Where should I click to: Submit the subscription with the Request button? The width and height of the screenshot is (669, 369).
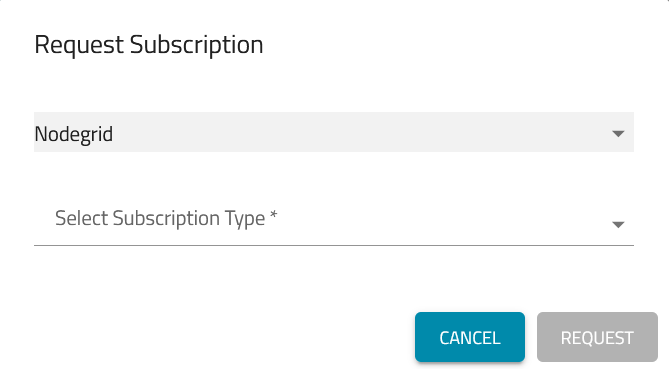tap(597, 337)
